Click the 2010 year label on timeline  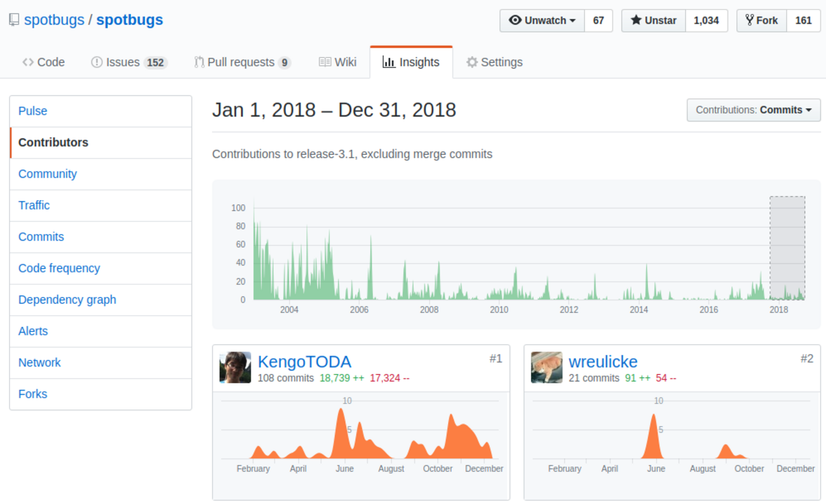tap(499, 310)
